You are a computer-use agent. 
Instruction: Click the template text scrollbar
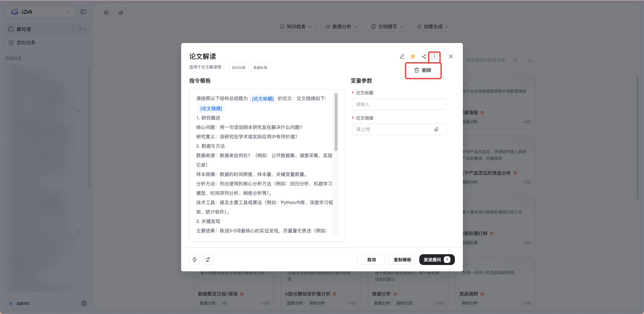coord(336,122)
